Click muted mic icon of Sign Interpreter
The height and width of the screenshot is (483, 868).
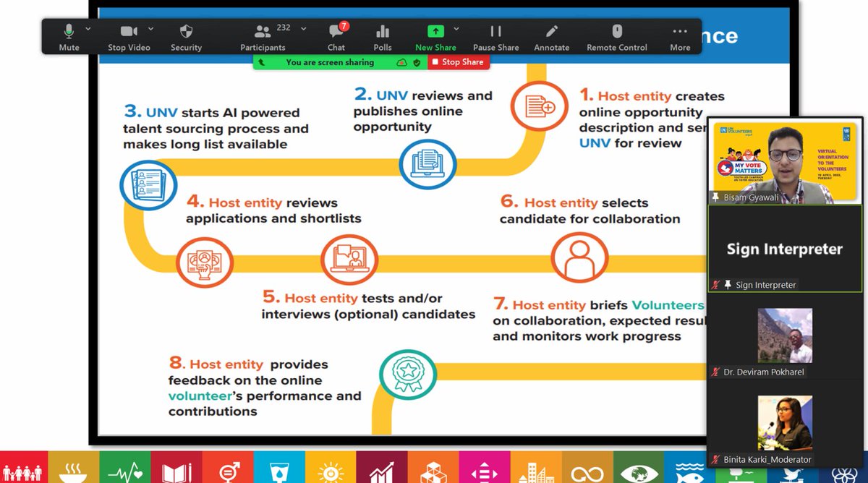(x=715, y=285)
